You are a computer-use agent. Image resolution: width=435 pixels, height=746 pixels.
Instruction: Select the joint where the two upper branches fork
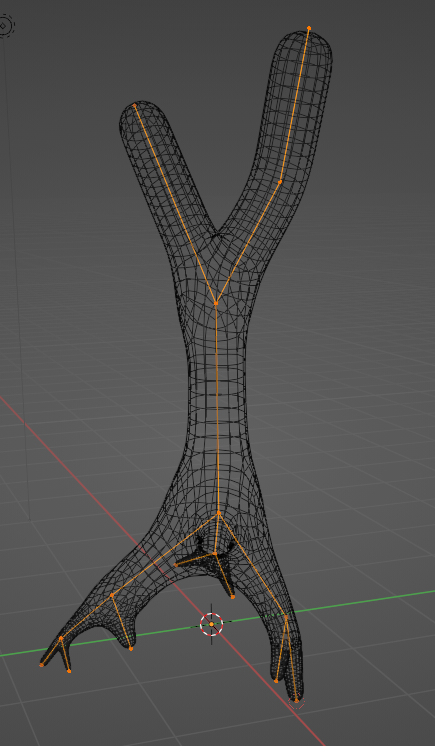click(216, 303)
